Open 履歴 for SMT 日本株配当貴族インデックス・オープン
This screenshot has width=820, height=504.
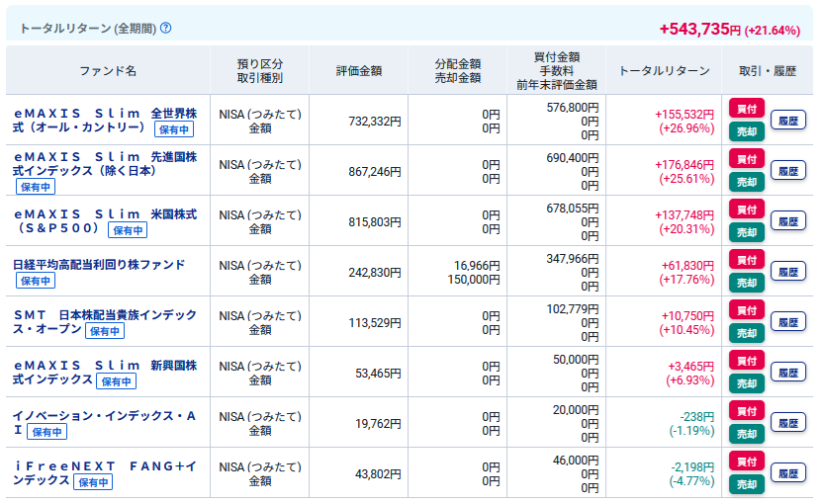point(788,322)
